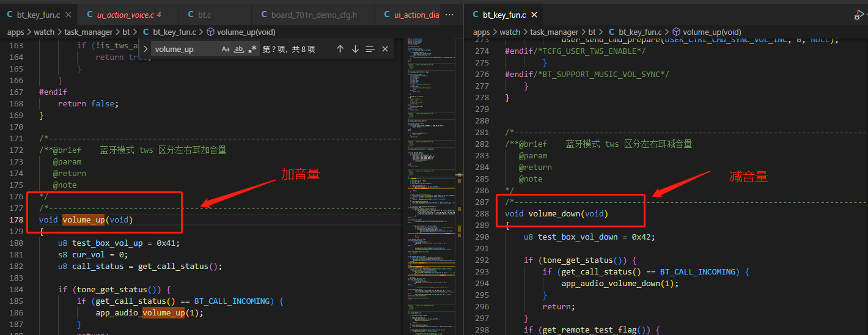Go to next match with down arrow

[x=355, y=49]
